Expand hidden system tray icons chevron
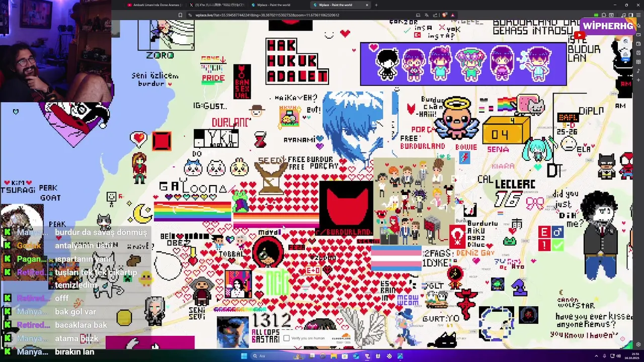Screen dimensions: 644x362 pos(596,356)
